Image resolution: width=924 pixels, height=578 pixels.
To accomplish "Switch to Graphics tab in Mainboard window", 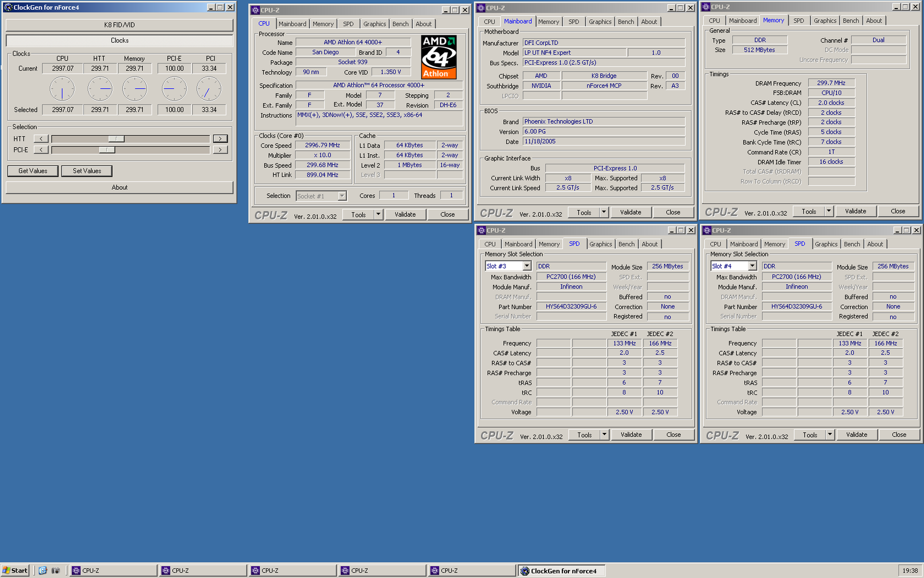I will click(x=600, y=22).
